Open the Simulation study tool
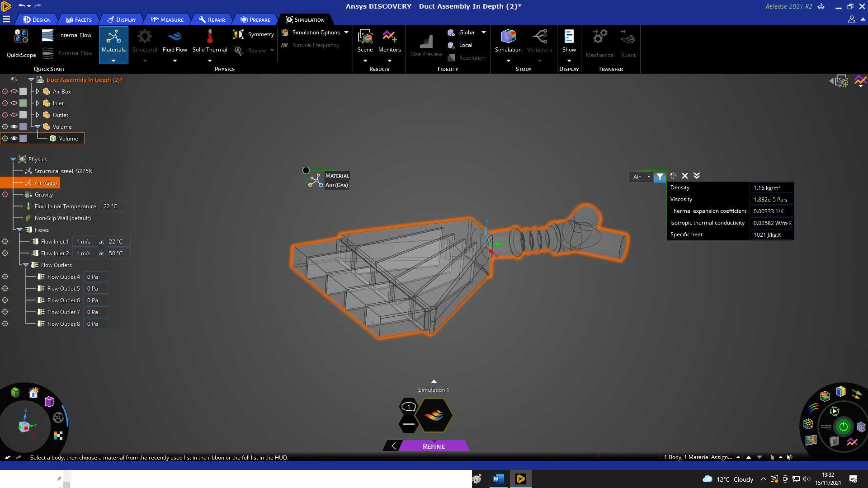 pos(508,44)
